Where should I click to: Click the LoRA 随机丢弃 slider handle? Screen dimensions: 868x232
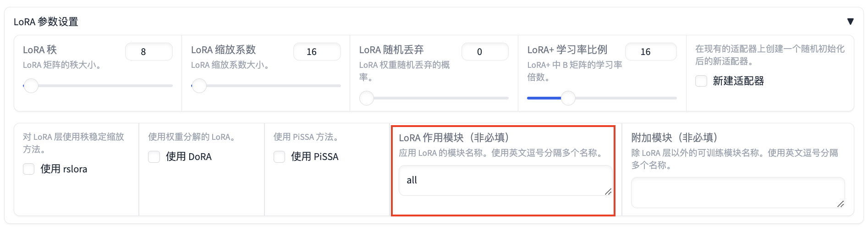tap(367, 98)
